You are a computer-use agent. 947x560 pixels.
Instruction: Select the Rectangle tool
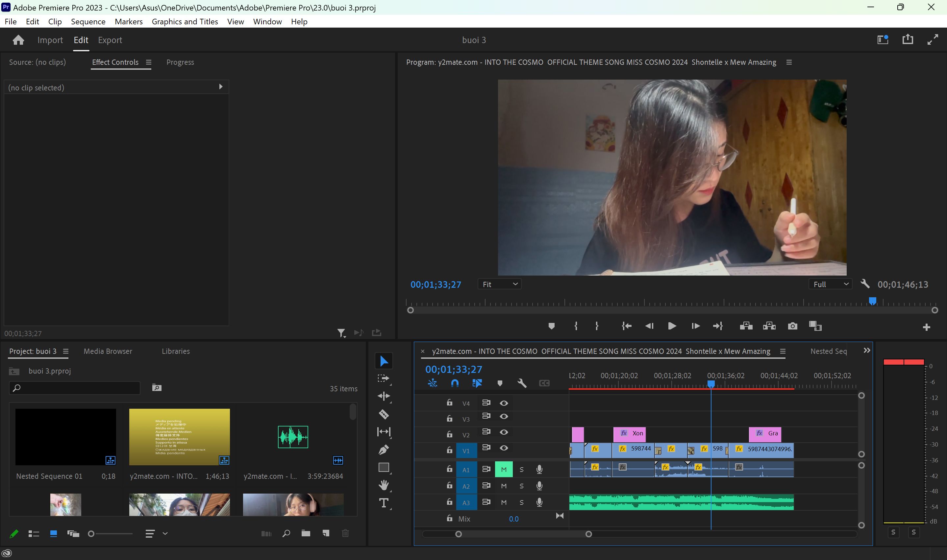[384, 467]
